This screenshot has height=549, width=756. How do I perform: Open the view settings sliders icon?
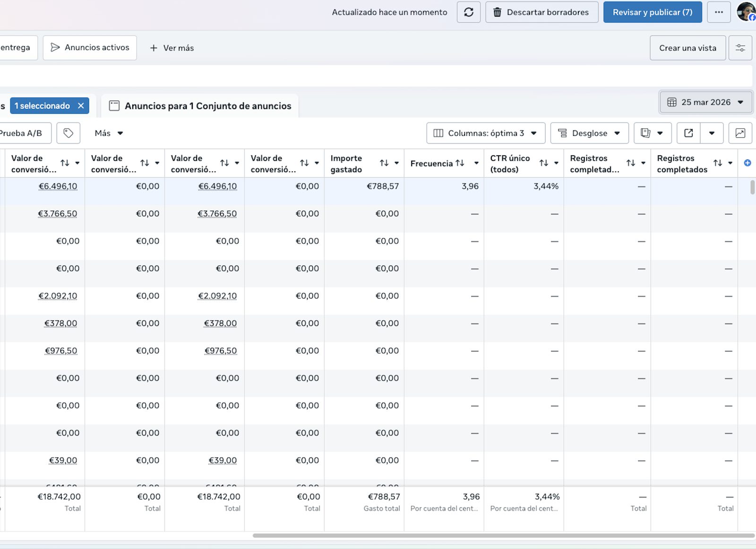click(740, 48)
